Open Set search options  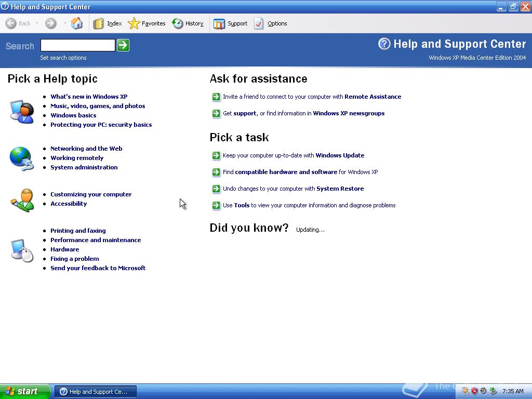point(63,58)
